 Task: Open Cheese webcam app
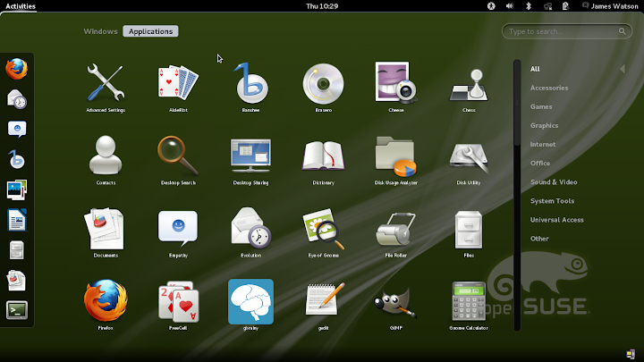(396, 88)
